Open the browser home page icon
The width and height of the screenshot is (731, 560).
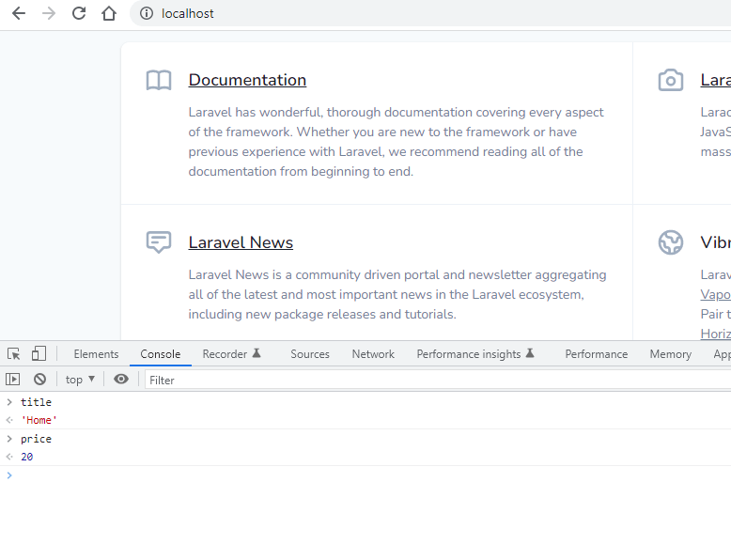(x=109, y=13)
